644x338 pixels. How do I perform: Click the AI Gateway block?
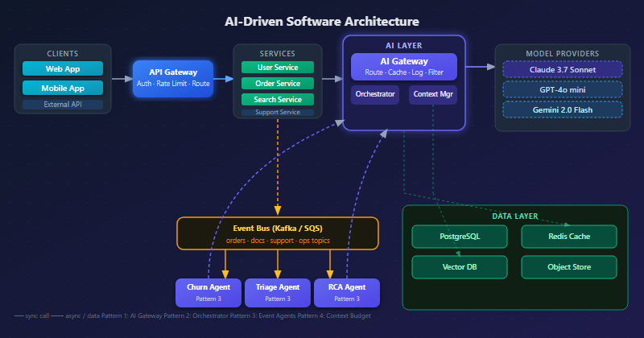[404, 67]
